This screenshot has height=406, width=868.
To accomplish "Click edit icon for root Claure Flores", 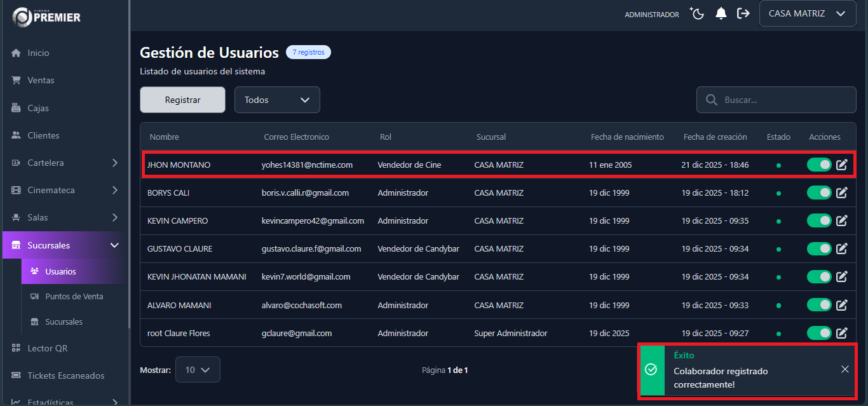I will (842, 333).
